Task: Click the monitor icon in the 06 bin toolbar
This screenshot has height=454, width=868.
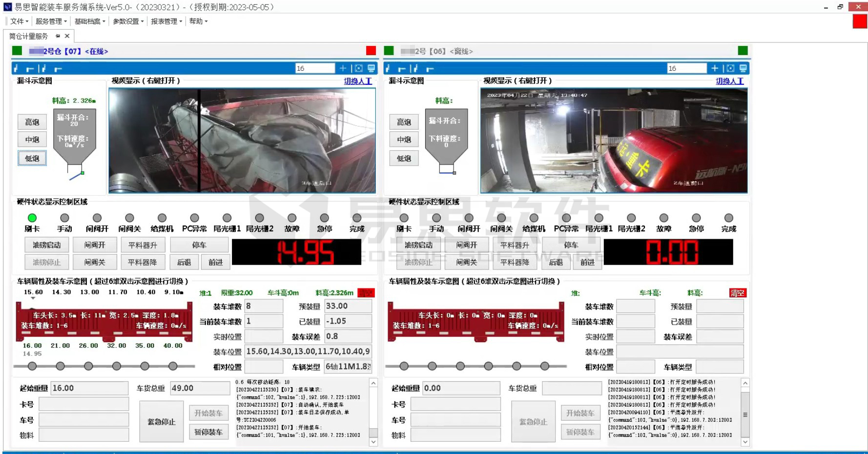Action: (743, 68)
